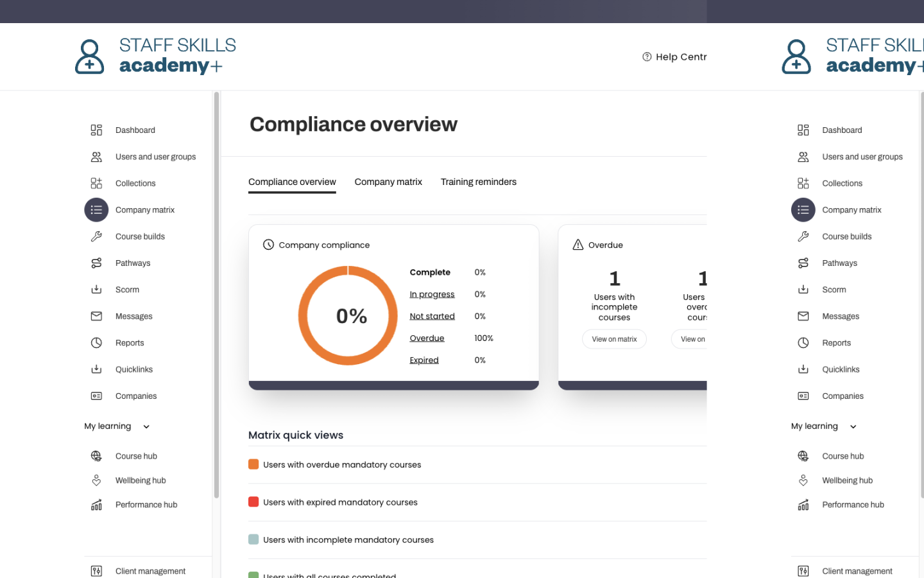Click clock icon beside Company compliance heading
924x578 pixels.
tap(268, 245)
